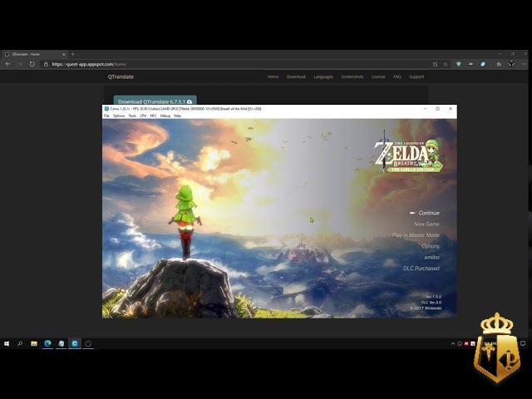
Task: Open the Cemu NFC menu
Action: (153, 116)
